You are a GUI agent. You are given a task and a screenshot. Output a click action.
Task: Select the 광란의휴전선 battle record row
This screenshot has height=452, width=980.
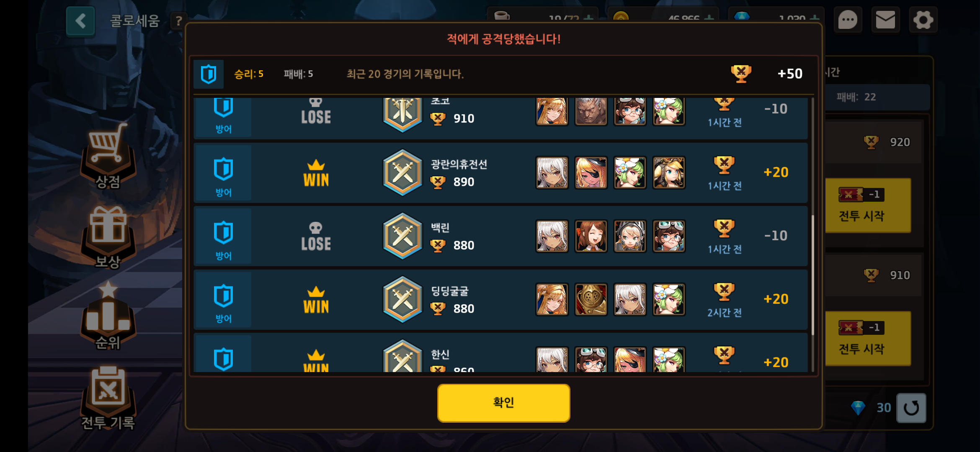point(500,173)
